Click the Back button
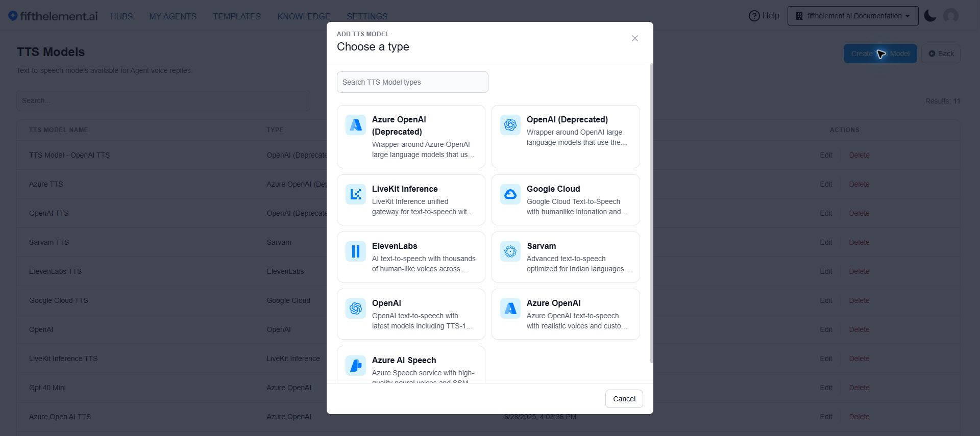The height and width of the screenshot is (436, 980). coord(941,54)
